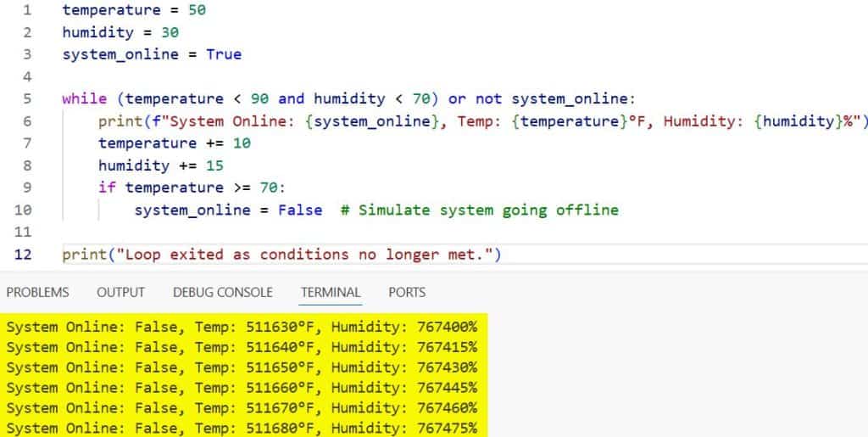The height and width of the screenshot is (437, 868).
Task: Click the empty line 4 in editor
Action: coord(254,76)
